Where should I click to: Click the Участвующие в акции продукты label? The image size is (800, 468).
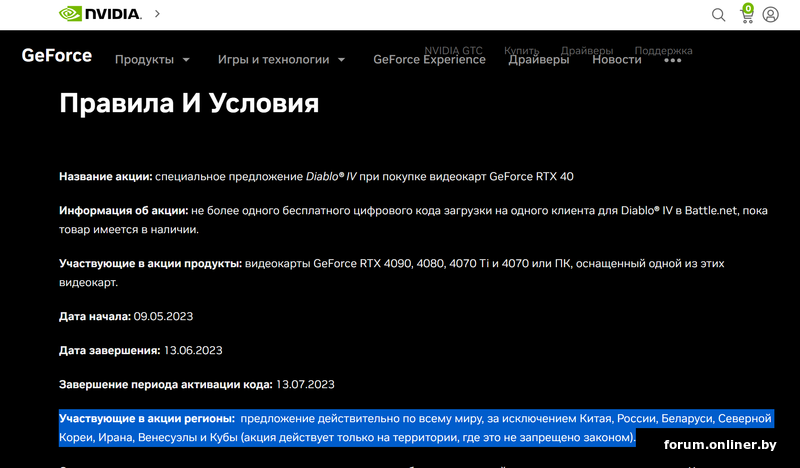(151, 264)
